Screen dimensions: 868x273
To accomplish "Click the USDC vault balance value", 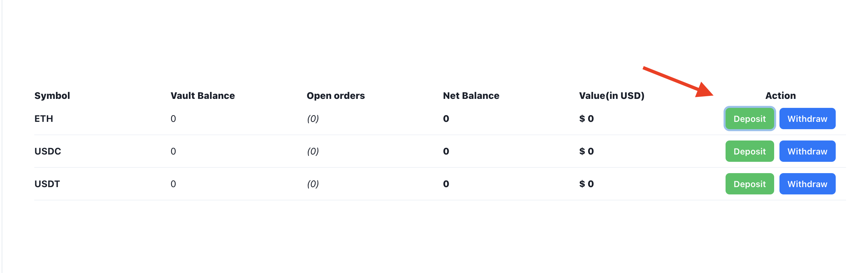I will click(x=173, y=151).
